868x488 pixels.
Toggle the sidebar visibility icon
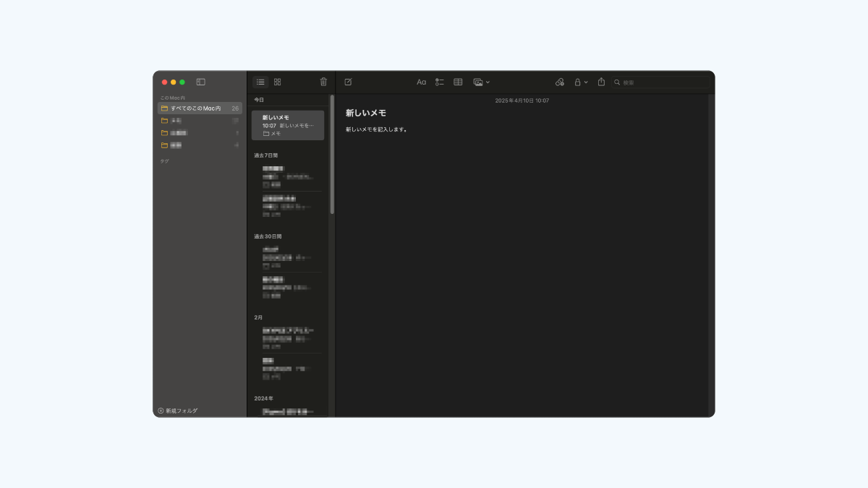(200, 82)
